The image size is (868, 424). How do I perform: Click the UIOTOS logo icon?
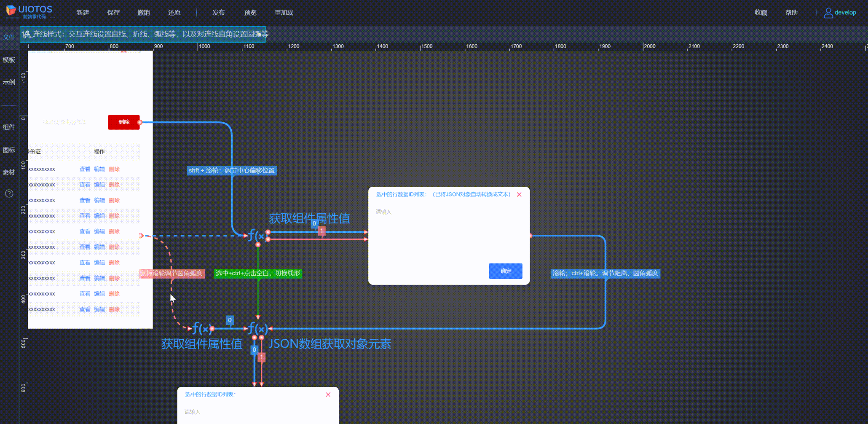tap(11, 10)
